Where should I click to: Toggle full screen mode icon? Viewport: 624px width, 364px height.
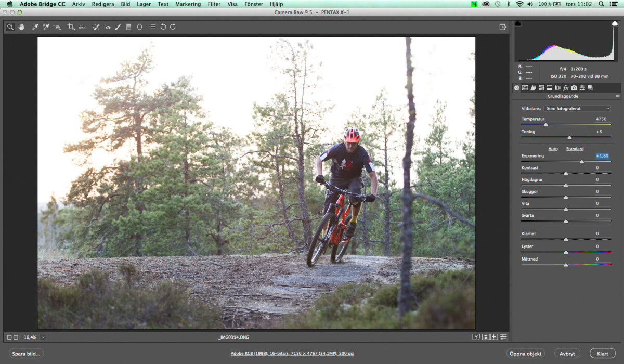tap(503, 27)
